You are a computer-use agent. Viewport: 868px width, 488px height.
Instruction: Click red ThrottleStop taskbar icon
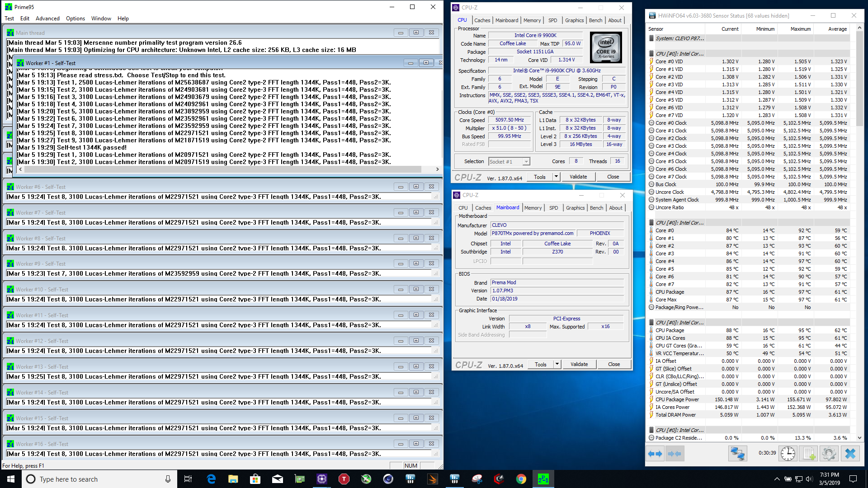(344, 479)
